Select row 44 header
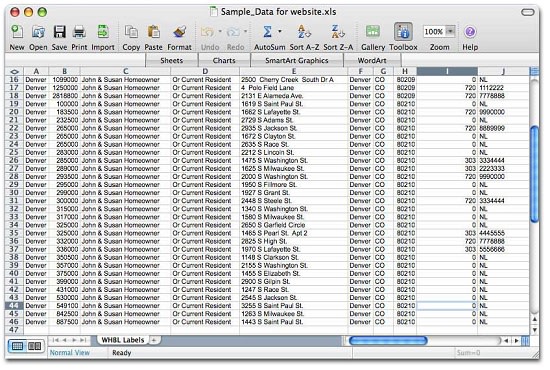This screenshot has height=370, width=550. (x=14, y=305)
